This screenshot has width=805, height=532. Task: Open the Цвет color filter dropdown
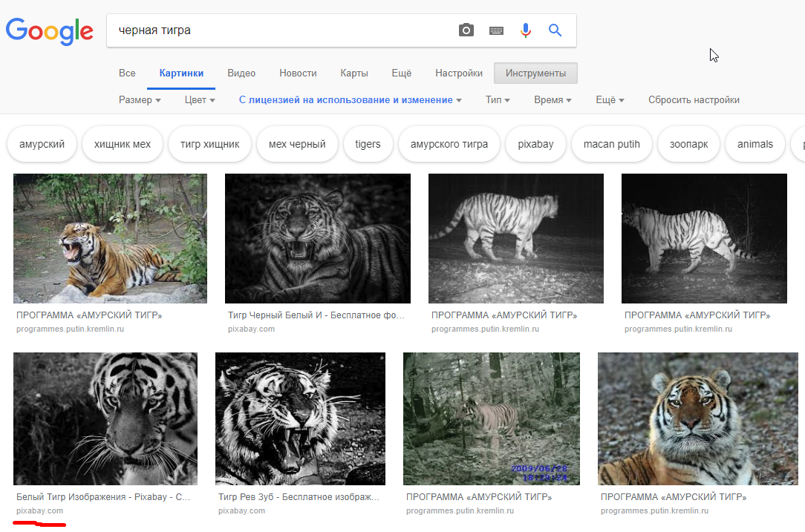click(x=200, y=100)
